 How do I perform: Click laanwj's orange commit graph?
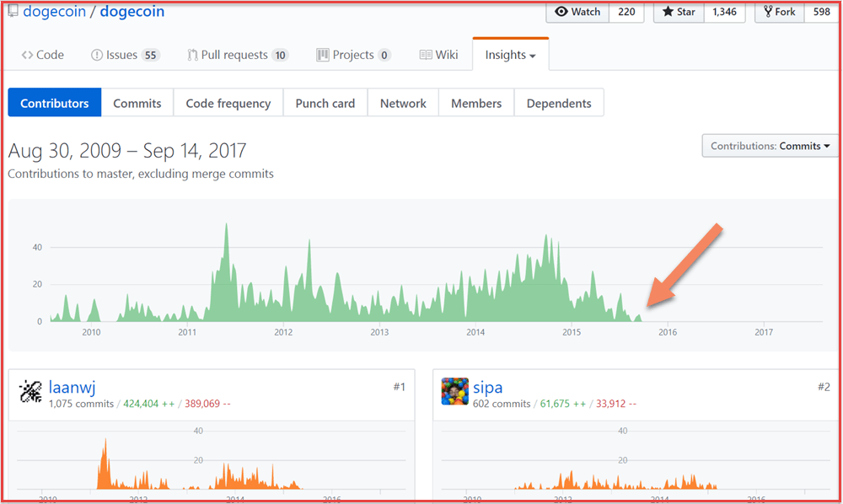click(x=212, y=461)
